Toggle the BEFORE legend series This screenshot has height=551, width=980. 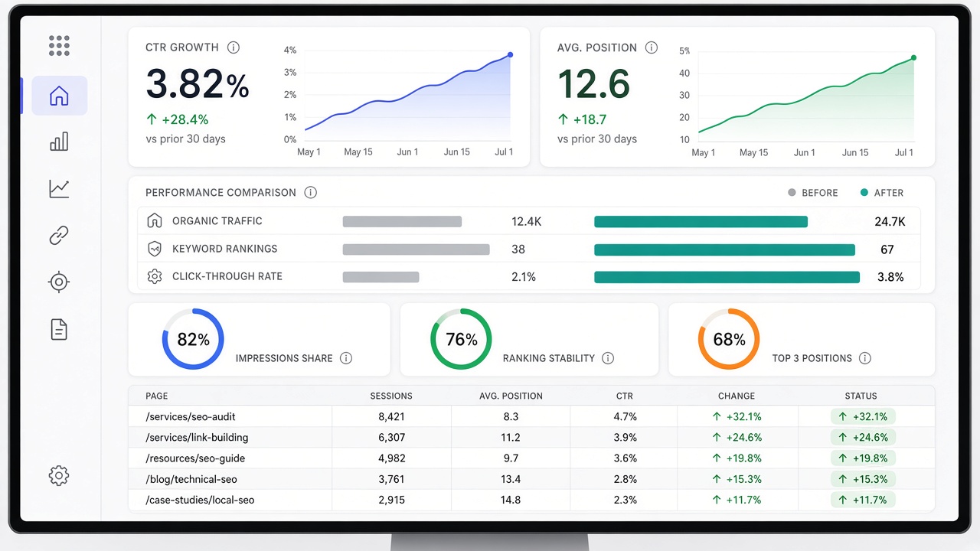(x=813, y=193)
